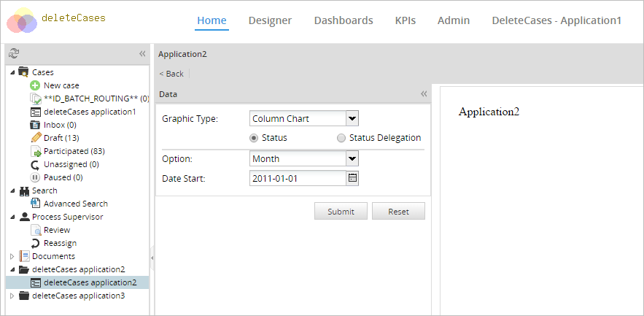
Task: Click the Unassigned icon in Cases
Action: [x=35, y=164]
